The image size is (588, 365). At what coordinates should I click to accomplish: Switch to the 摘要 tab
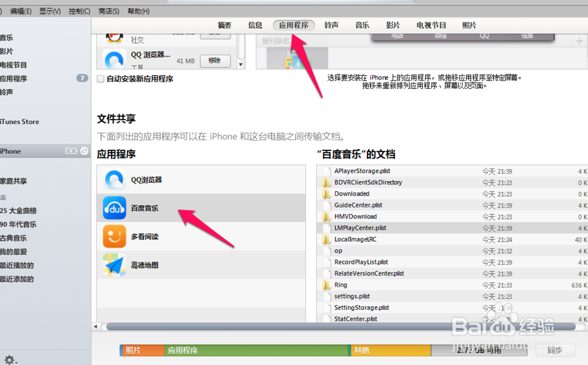224,25
